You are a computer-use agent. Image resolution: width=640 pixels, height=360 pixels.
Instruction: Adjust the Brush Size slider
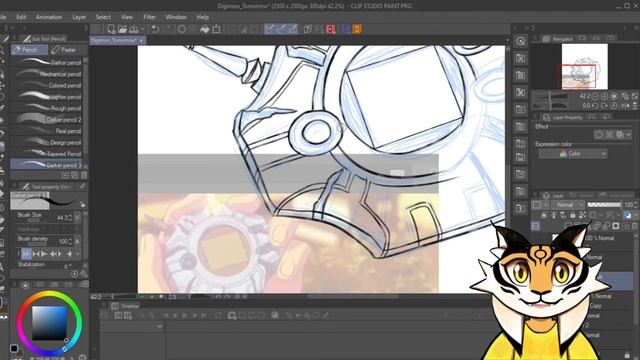click(x=33, y=221)
